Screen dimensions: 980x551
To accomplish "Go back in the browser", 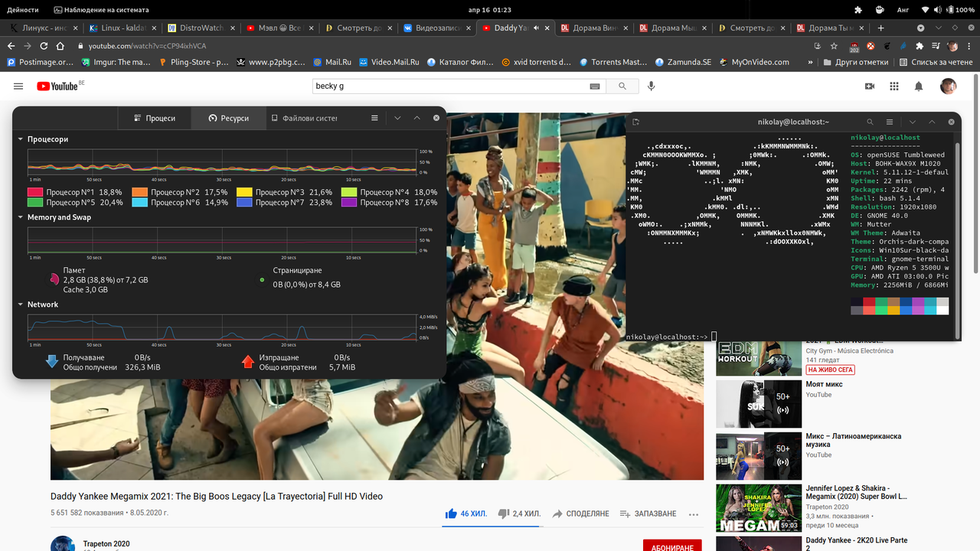I will coord(11,46).
